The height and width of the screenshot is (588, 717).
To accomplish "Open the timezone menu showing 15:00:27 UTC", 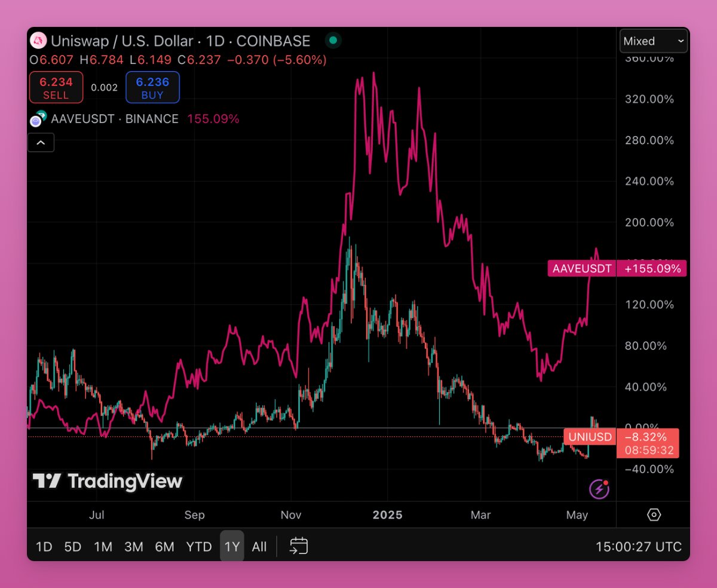I will tap(638, 546).
